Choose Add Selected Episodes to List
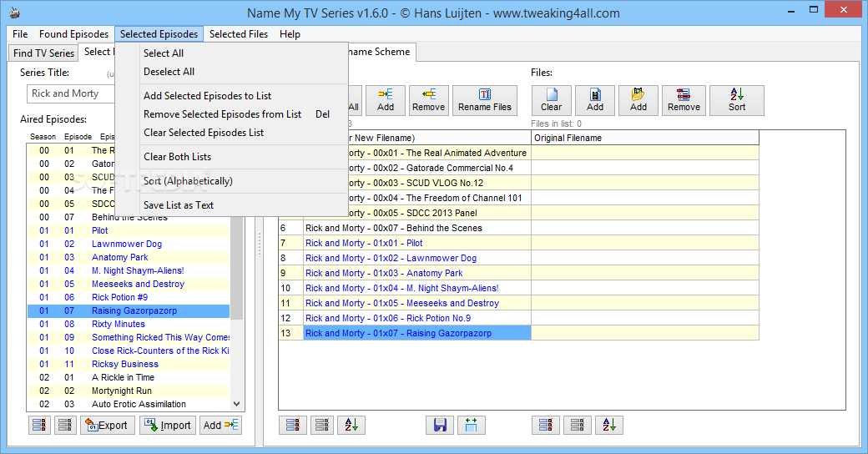 (x=231, y=96)
